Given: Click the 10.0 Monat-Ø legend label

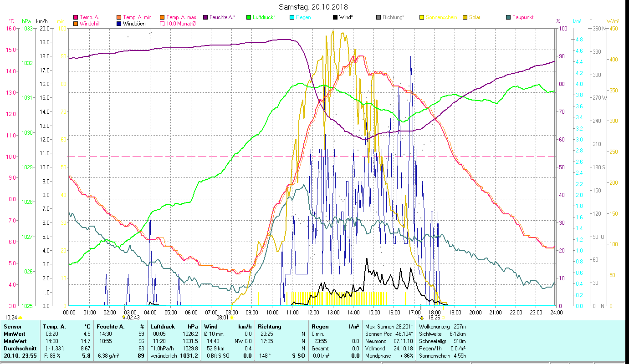Looking at the screenshot, I should pyautogui.click(x=181, y=24).
